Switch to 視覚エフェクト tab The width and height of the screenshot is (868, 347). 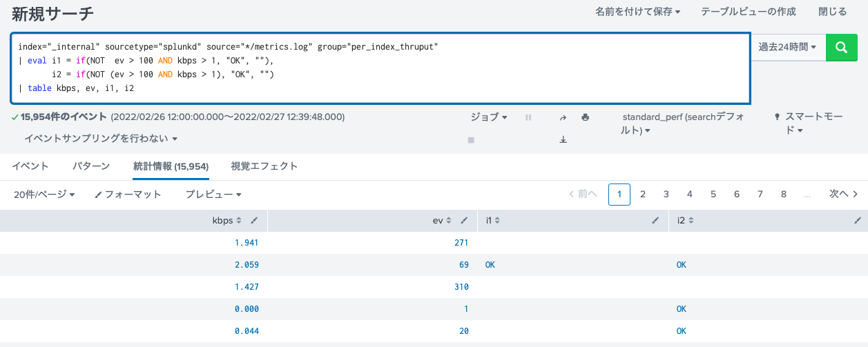(x=264, y=166)
